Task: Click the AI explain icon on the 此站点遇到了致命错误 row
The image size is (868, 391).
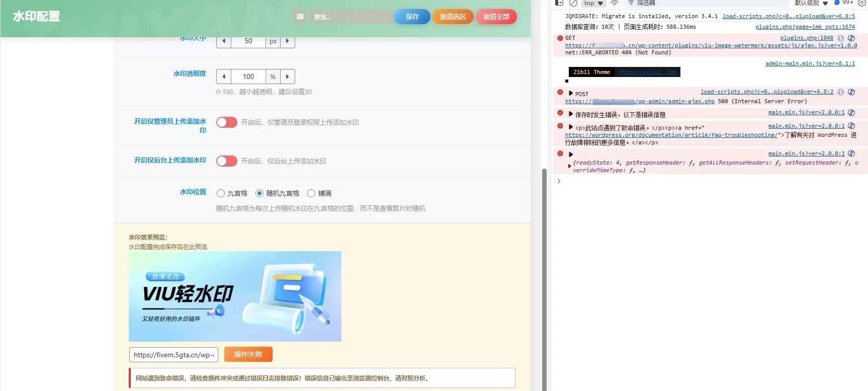Action: [x=851, y=126]
